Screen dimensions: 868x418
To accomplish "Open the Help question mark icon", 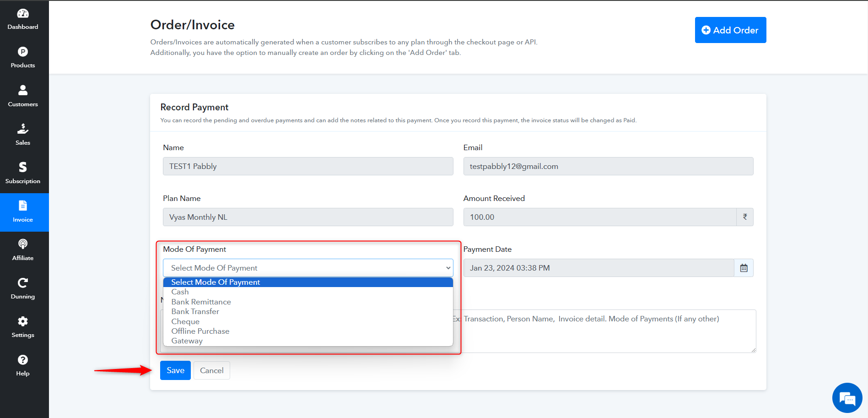I will click(x=23, y=359).
